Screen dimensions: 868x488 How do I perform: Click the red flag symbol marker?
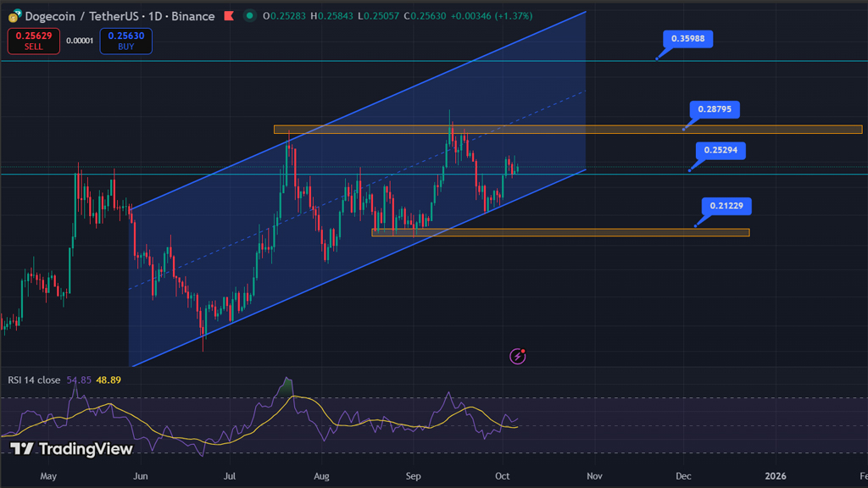229,16
